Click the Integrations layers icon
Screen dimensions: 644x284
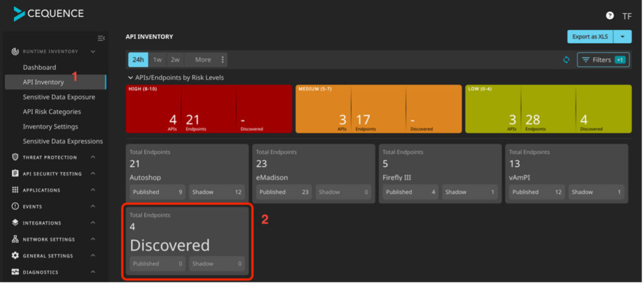point(15,223)
